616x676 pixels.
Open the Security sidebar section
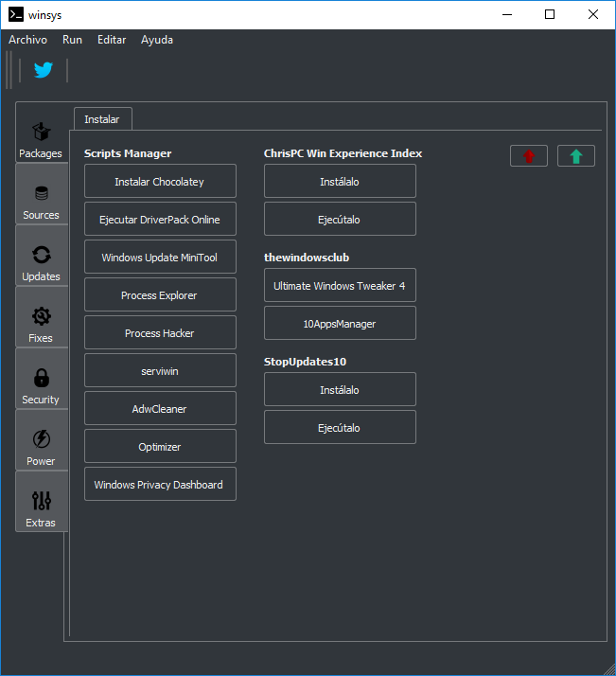pos(41,385)
